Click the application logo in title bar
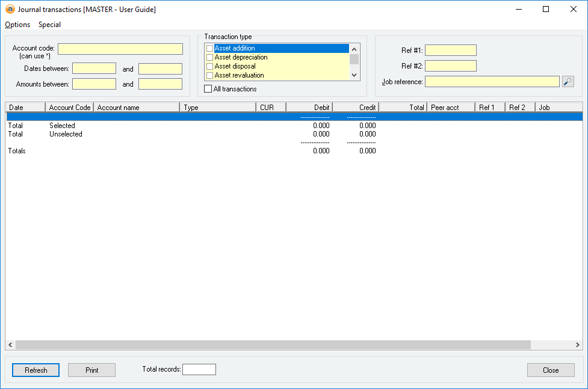 click(10, 9)
